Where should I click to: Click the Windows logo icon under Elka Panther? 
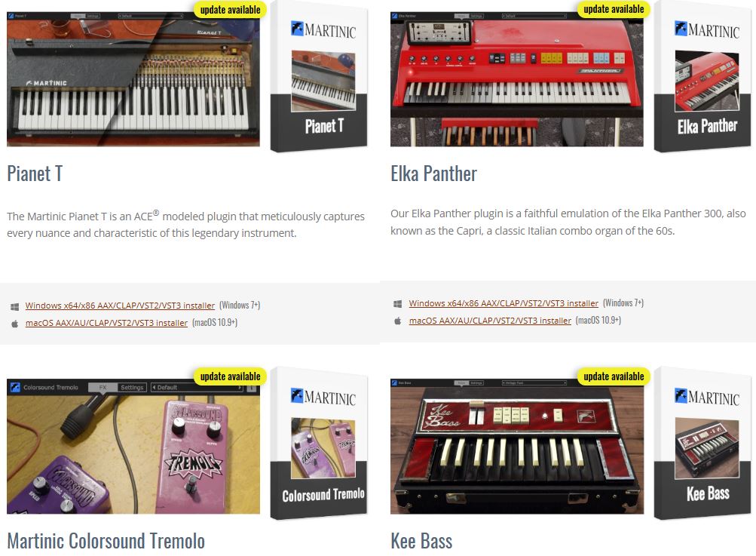click(x=398, y=303)
